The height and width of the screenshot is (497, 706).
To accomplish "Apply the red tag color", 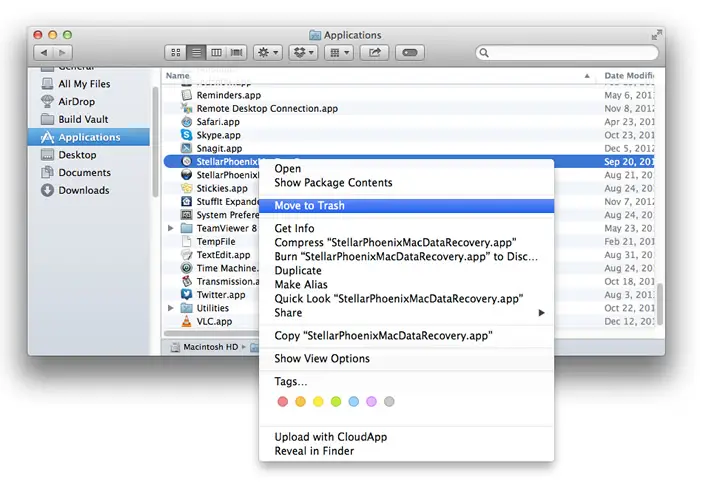I will 283,402.
